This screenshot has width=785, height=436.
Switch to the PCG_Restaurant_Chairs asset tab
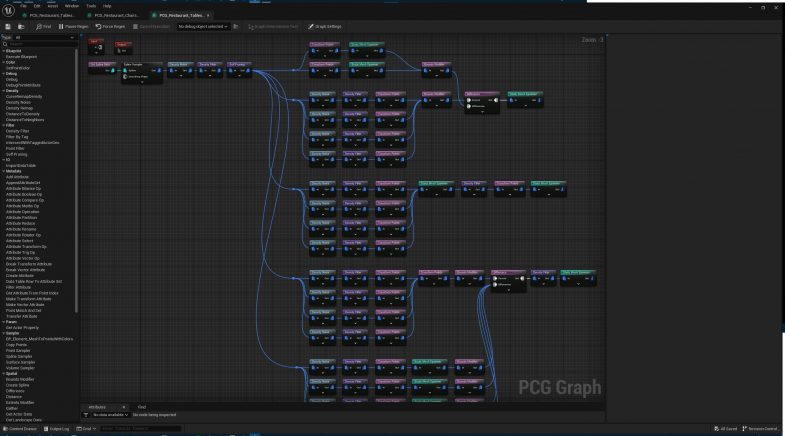pyautogui.click(x=116, y=16)
